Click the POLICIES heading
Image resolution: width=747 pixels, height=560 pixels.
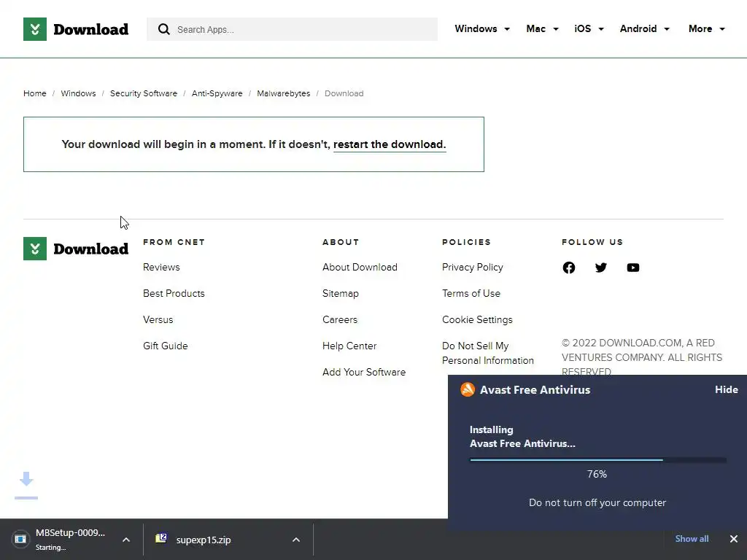point(466,242)
